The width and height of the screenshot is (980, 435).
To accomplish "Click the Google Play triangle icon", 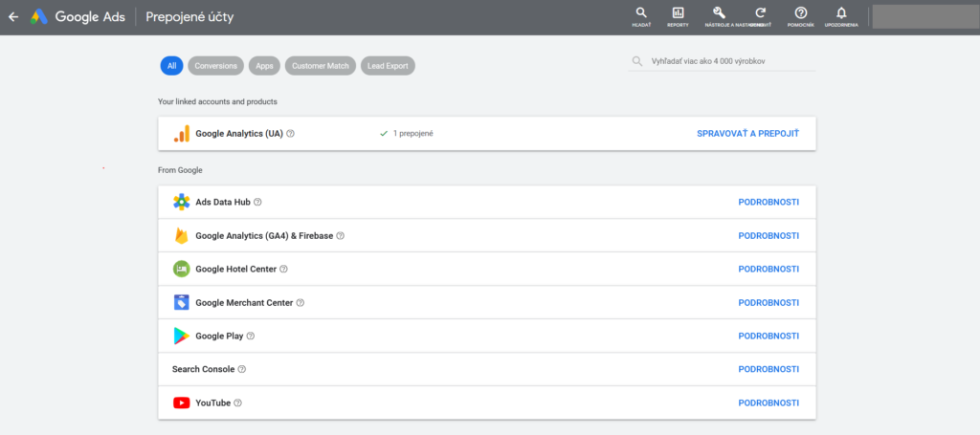I will (x=181, y=336).
